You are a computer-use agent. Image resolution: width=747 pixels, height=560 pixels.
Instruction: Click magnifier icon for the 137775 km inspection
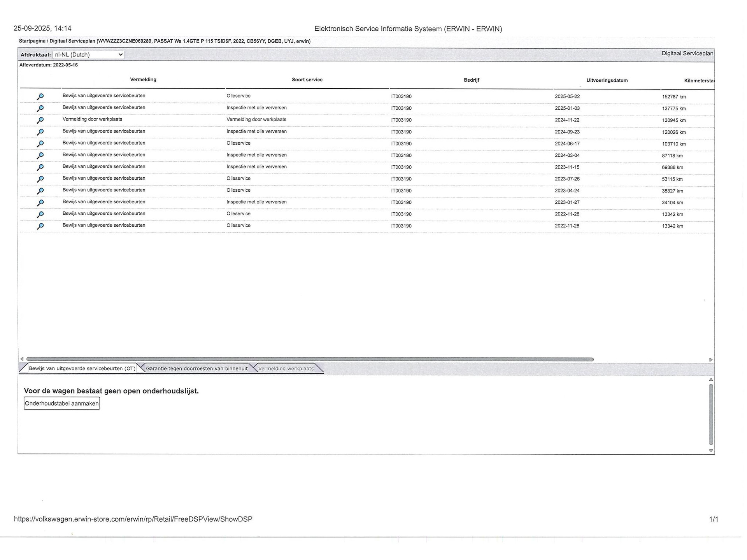pyautogui.click(x=40, y=108)
